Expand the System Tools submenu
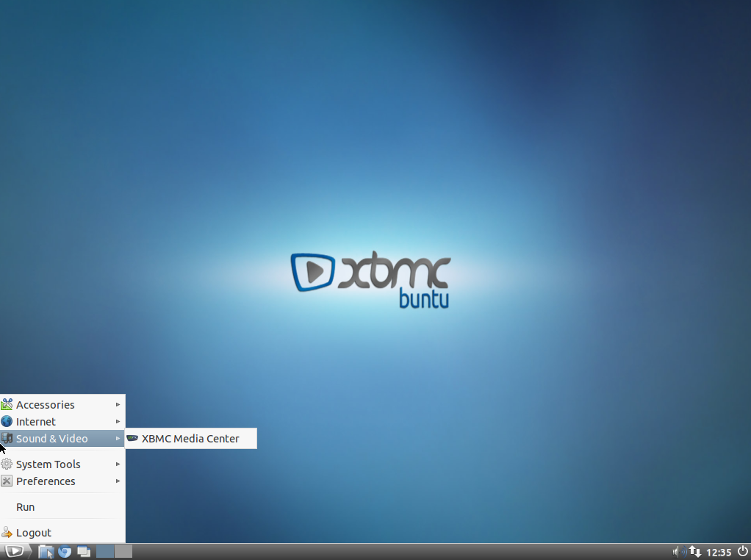751x560 pixels. click(x=118, y=464)
